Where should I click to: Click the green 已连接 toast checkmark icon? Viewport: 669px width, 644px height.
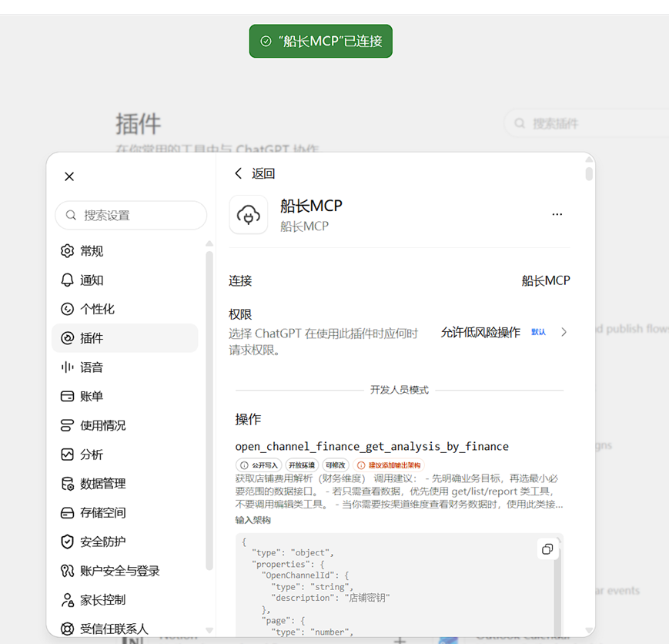point(266,41)
